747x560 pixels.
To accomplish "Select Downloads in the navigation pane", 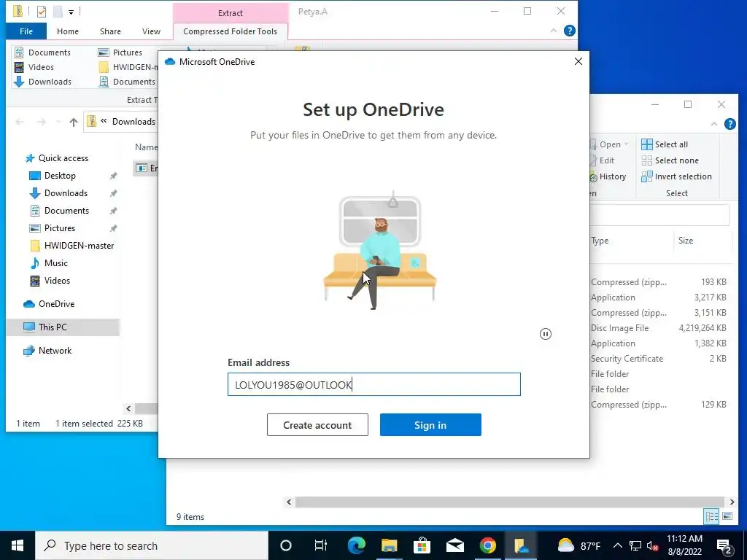I will [x=66, y=192].
